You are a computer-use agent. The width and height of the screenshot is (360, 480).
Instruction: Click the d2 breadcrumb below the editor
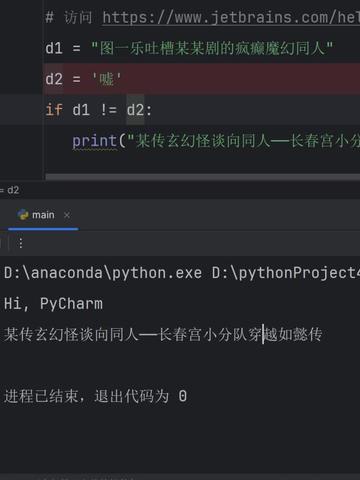[x=13, y=190]
